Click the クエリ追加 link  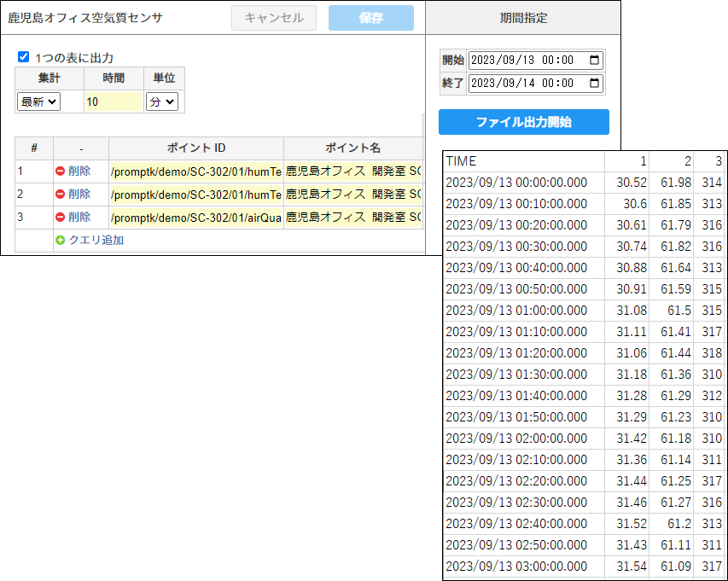[96, 240]
